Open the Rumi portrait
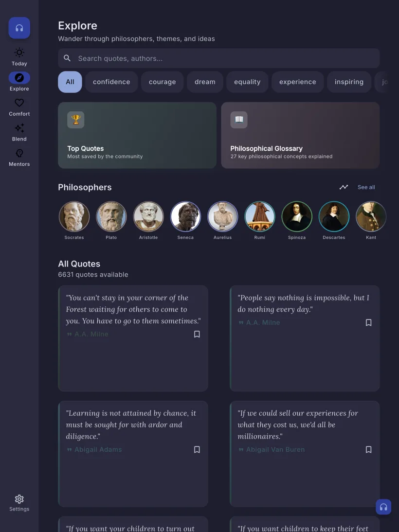 click(x=260, y=216)
